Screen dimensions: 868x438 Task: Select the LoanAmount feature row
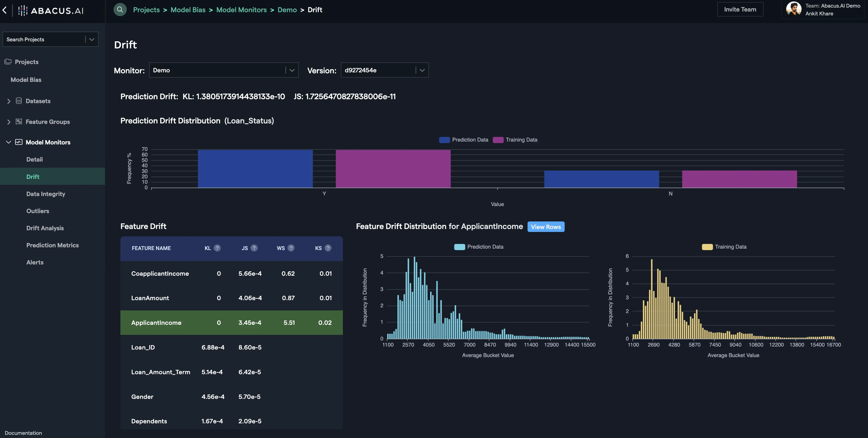coord(231,298)
